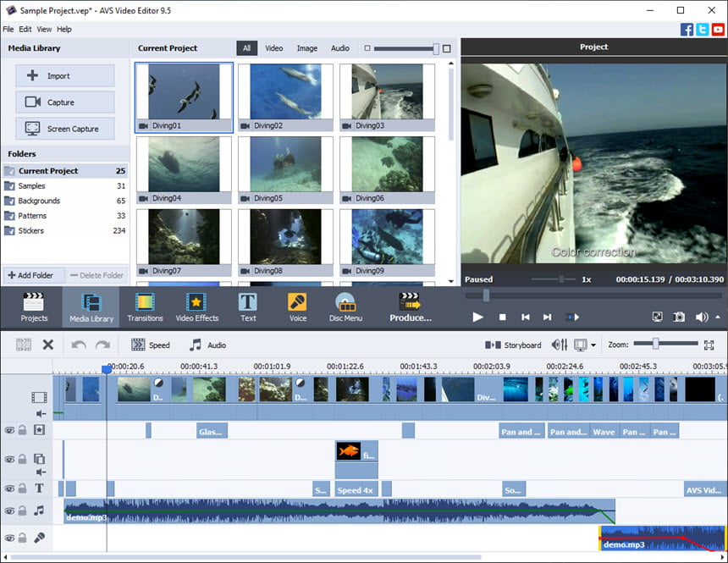Go to next frame in preview
Screen dimensions: 728x563
548,317
